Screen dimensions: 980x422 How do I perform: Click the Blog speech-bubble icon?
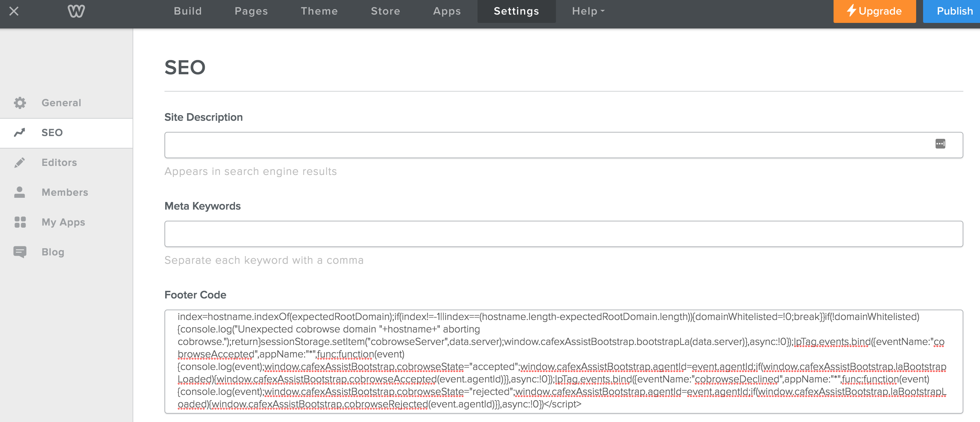click(20, 252)
